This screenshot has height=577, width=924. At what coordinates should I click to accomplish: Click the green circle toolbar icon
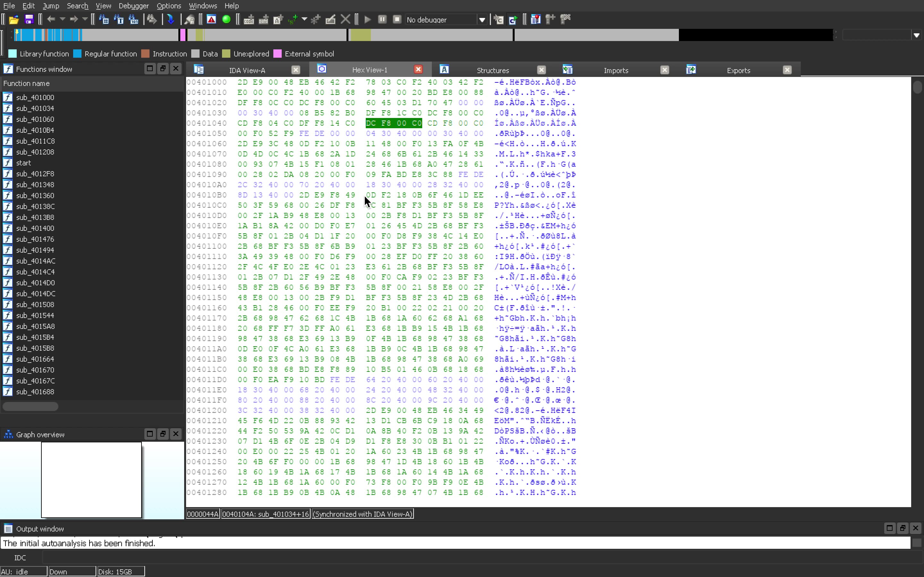227,20
